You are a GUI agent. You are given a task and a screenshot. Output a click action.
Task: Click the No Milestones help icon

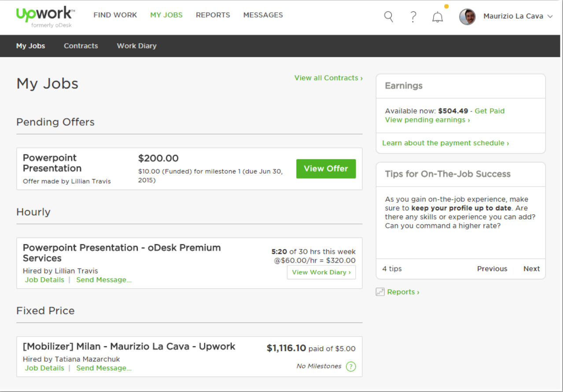[351, 366]
